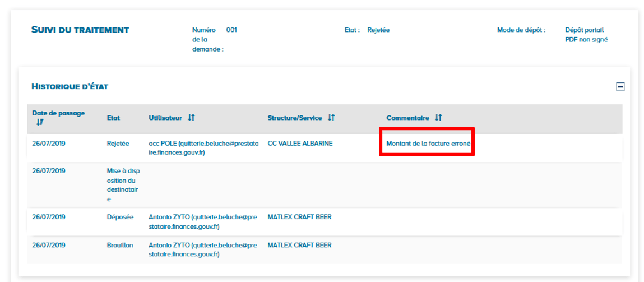Click MATLEX CRAFT BEER in Déposée row
The image size is (644, 282).
[299, 217]
